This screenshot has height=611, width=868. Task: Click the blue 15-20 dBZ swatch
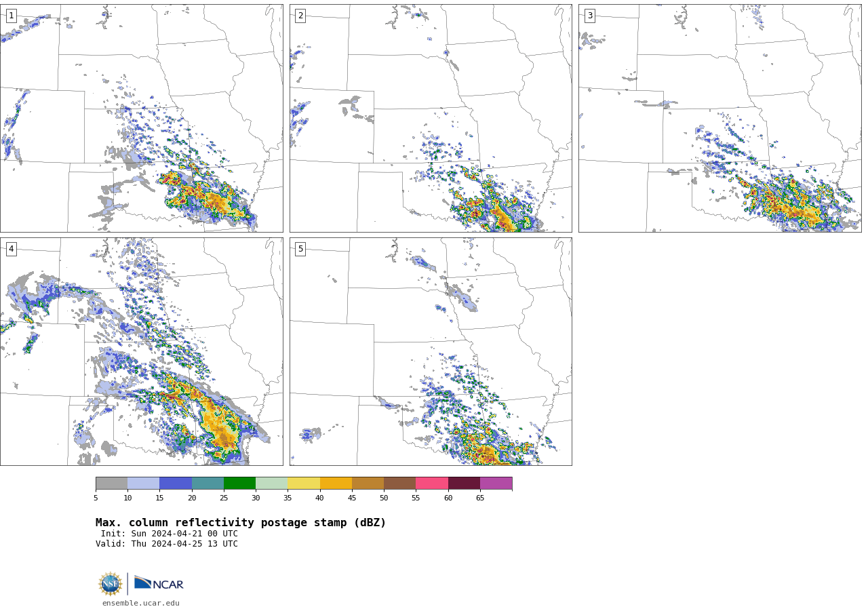(x=176, y=484)
